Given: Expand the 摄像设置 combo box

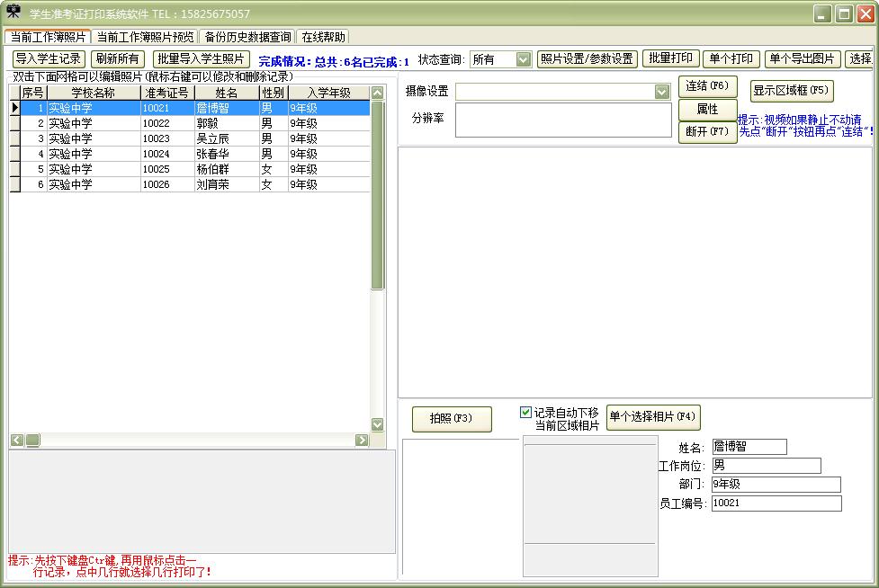Looking at the screenshot, I should coord(661,92).
